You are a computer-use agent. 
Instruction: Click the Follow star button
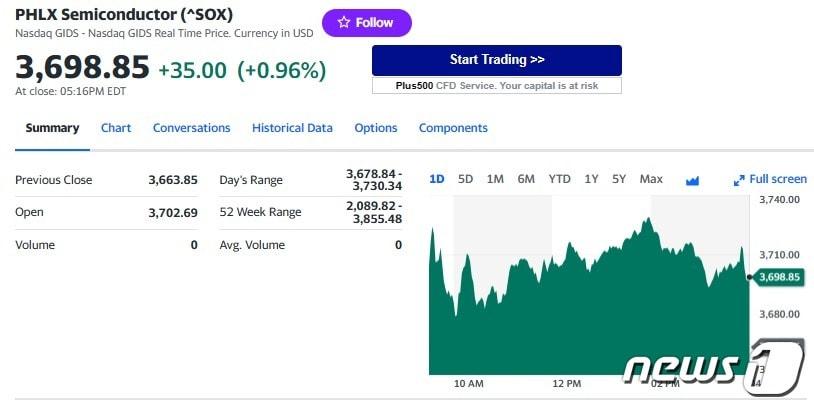(367, 23)
